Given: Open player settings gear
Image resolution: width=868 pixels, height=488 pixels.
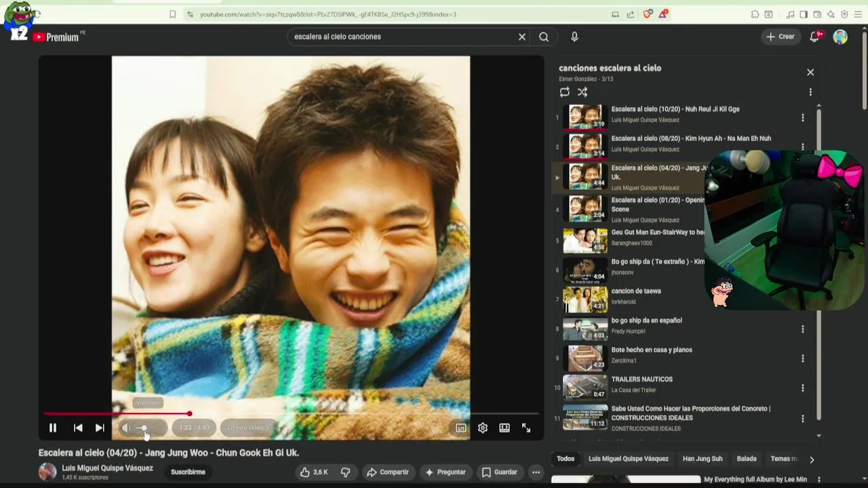Looking at the screenshot, I should pyautogui.click(x=483, y=428).
